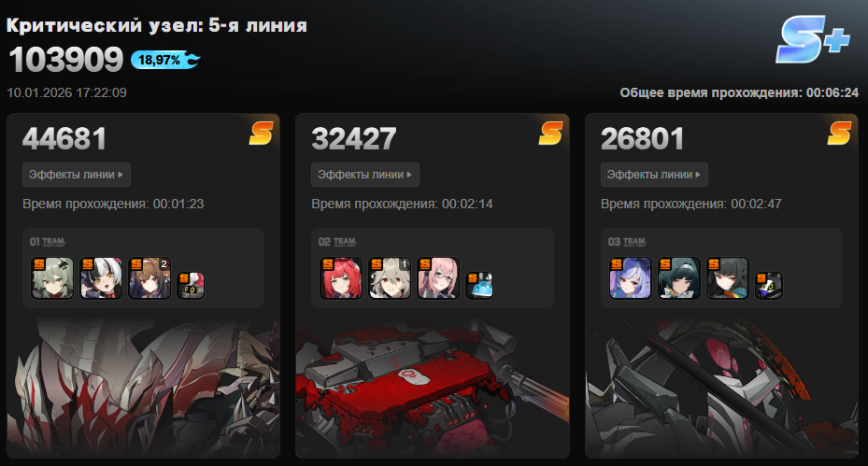Image resolution: width=868 pixels, height=466 pixels.
Task: Click the brown-haired agent with badge 2
Action: coord(149,278)
